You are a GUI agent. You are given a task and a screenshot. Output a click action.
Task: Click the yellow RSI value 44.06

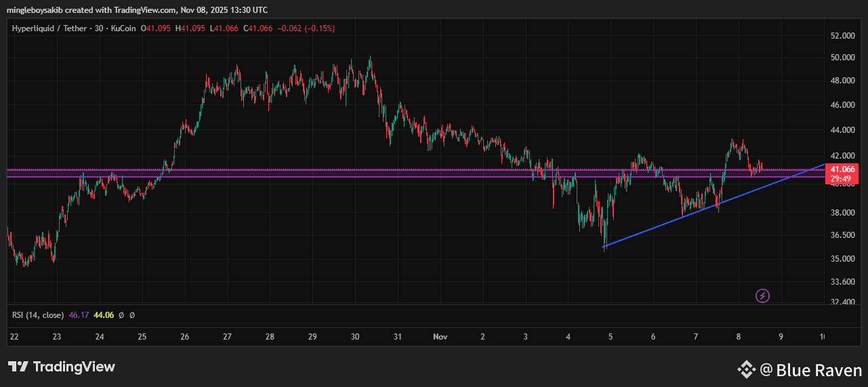[104, 315]
